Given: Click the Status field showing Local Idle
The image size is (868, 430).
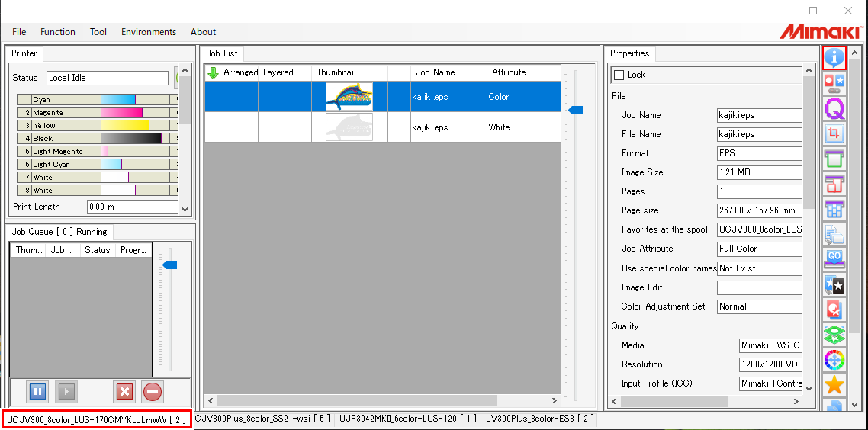Looking at the screenshot, I should coord(108,78).
